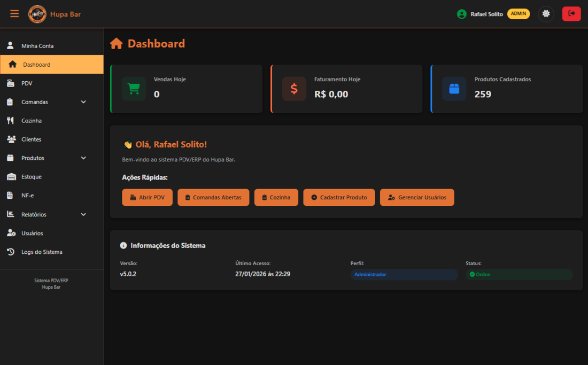Screen dimensions: 588x365
Task: Expand the Produtos submenu chevron
Action: (x=83, y=158)
